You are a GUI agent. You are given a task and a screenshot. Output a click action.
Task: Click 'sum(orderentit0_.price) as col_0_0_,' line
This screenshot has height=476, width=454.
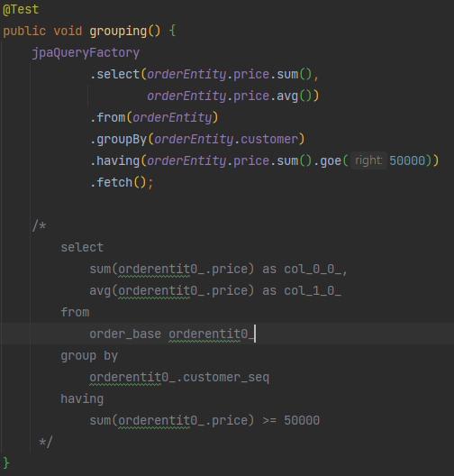[x=218, y=270]
